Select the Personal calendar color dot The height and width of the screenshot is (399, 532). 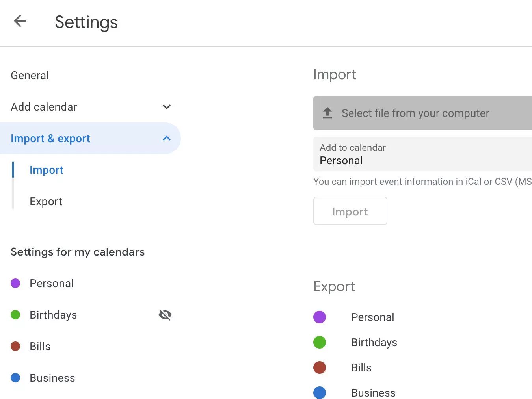coord(16,283)
